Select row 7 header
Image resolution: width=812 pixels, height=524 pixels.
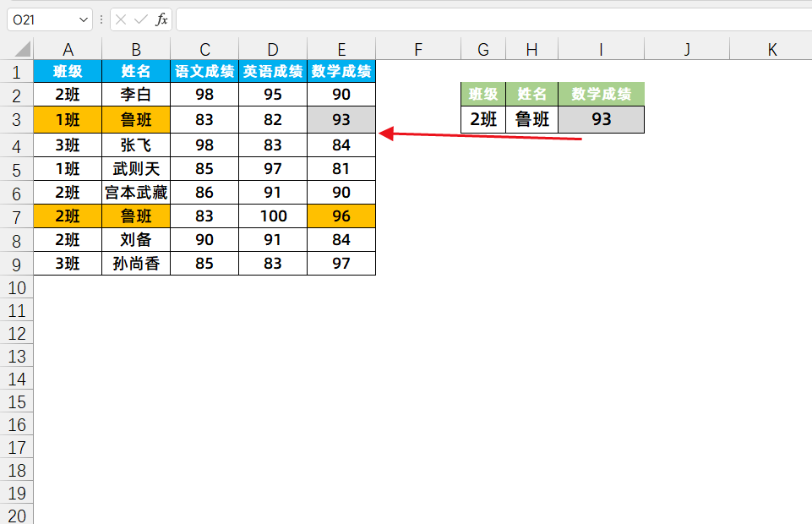point(17,216)
